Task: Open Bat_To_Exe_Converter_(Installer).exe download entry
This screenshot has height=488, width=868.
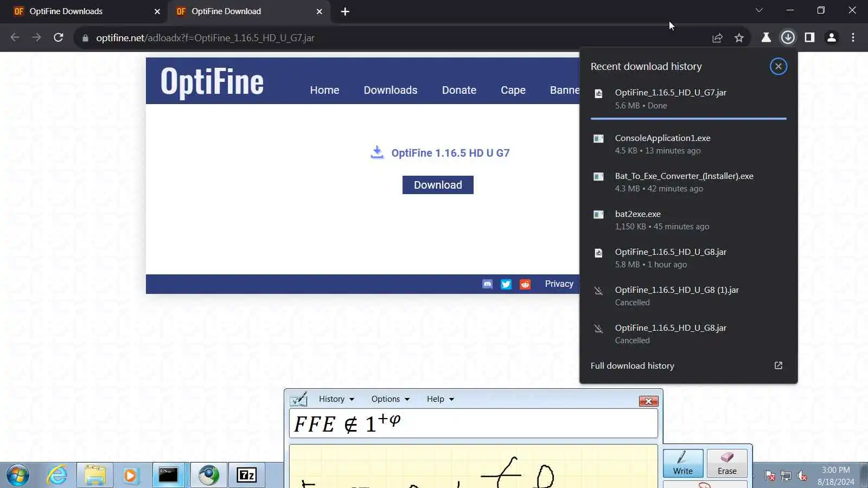Action: click(688, 182)
